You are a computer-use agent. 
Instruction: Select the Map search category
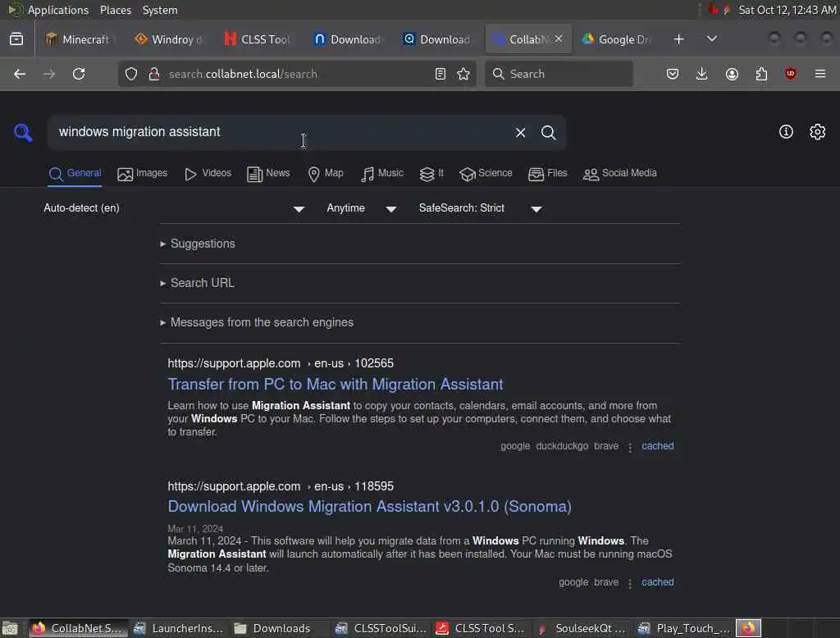point(326,174)
